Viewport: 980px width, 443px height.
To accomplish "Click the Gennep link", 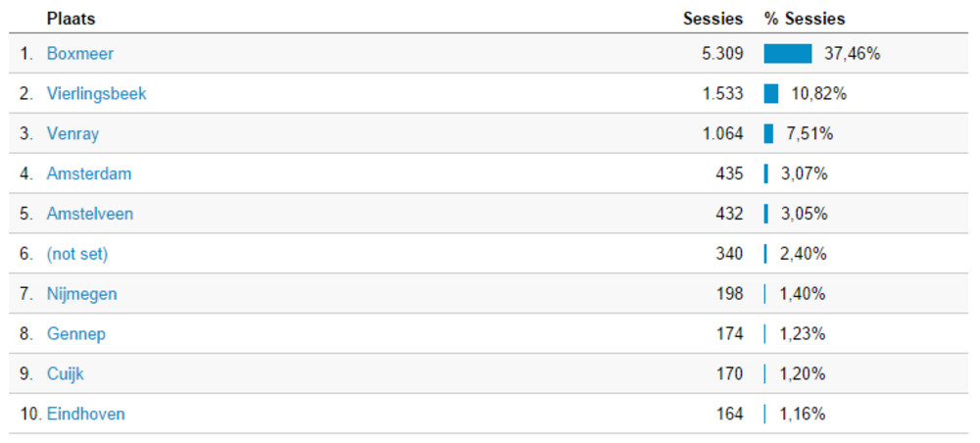I will tap(75, 333).
